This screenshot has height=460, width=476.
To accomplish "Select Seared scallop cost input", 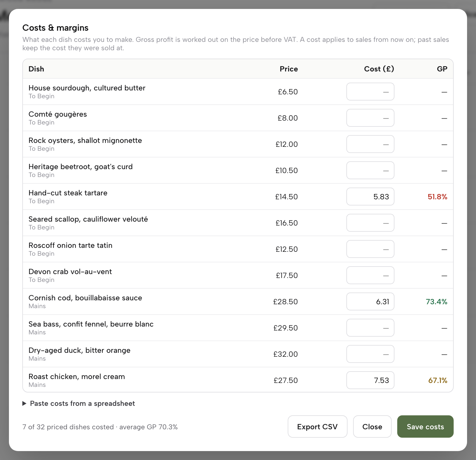I will tap(370, 223).
